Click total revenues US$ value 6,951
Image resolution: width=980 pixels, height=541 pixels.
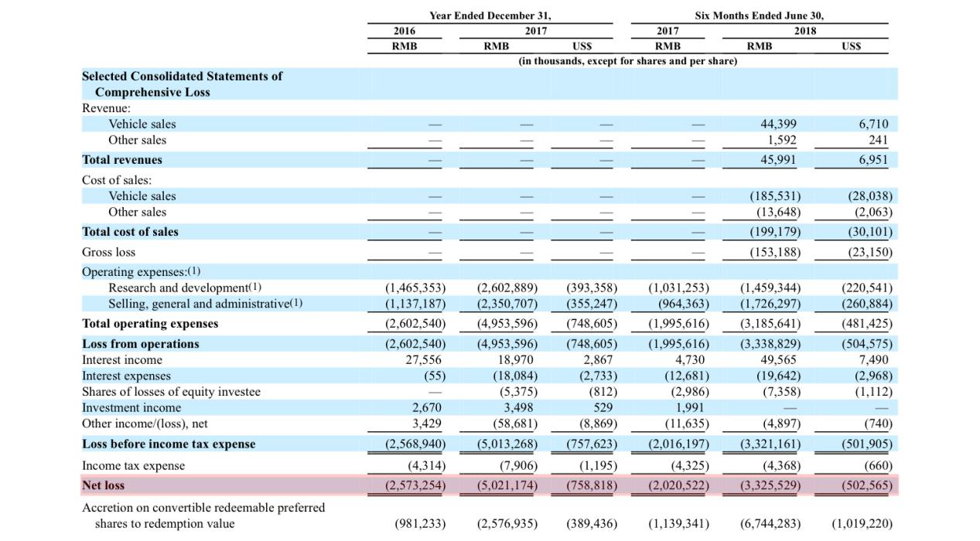[874, 159]
